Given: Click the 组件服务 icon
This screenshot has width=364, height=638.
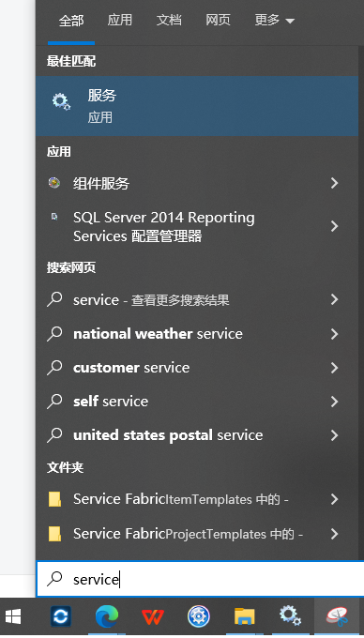Looking at the screenshot, I should click(54, 183).
